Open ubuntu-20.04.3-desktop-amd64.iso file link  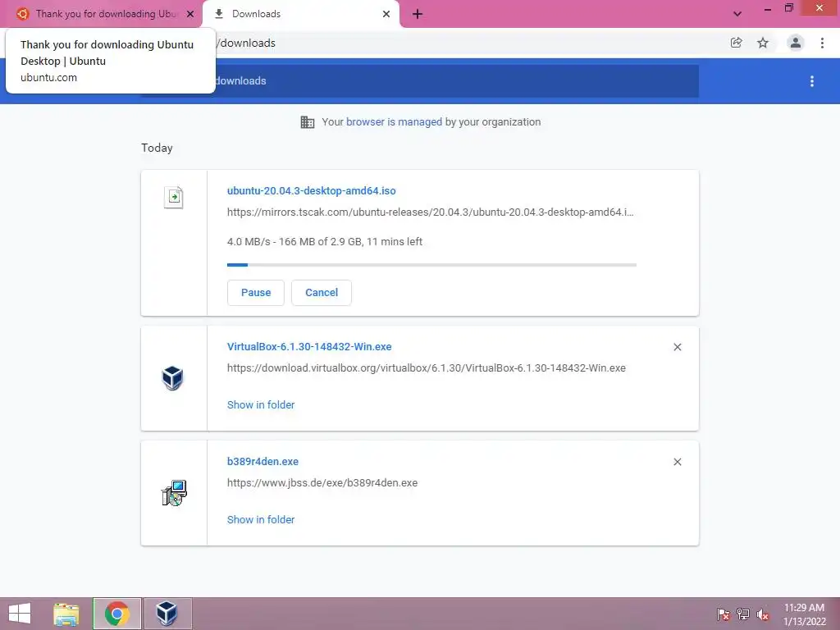pos(311,190)
